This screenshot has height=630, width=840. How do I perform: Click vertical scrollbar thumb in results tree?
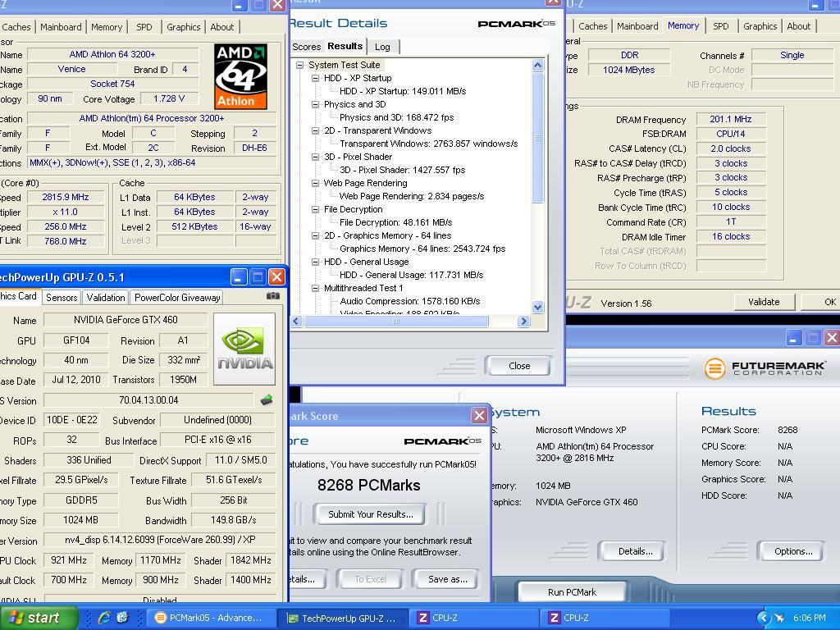point(538,138)
